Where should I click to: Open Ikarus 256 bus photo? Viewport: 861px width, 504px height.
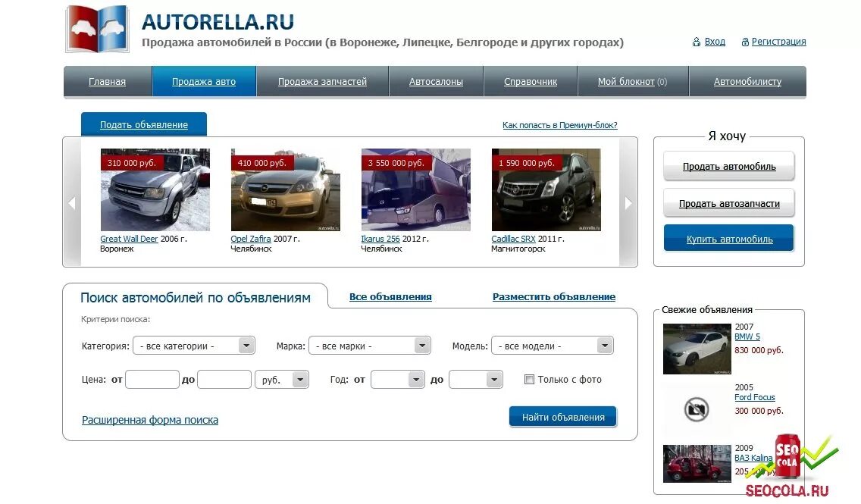[x=415, y=189]
